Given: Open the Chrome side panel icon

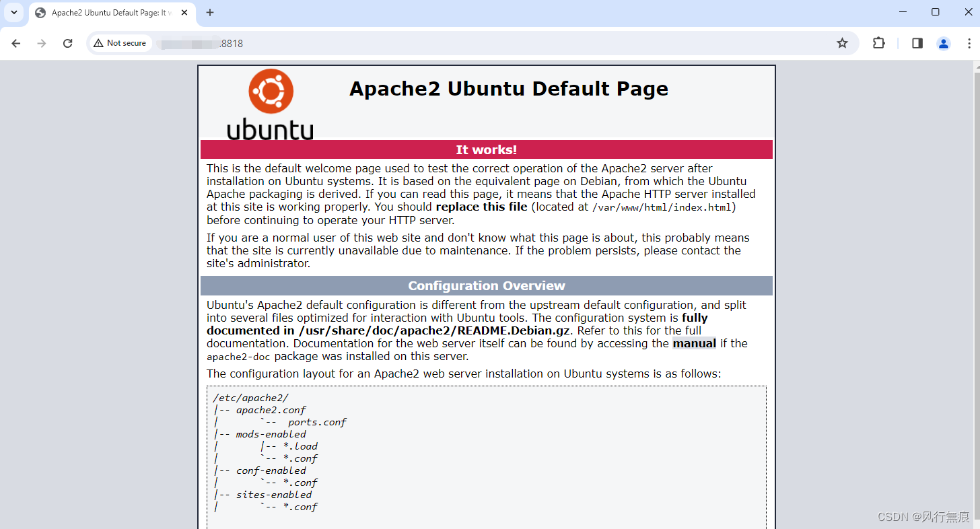Looking at the screenshot, I should pyautogui.click(x=916, y=42).
